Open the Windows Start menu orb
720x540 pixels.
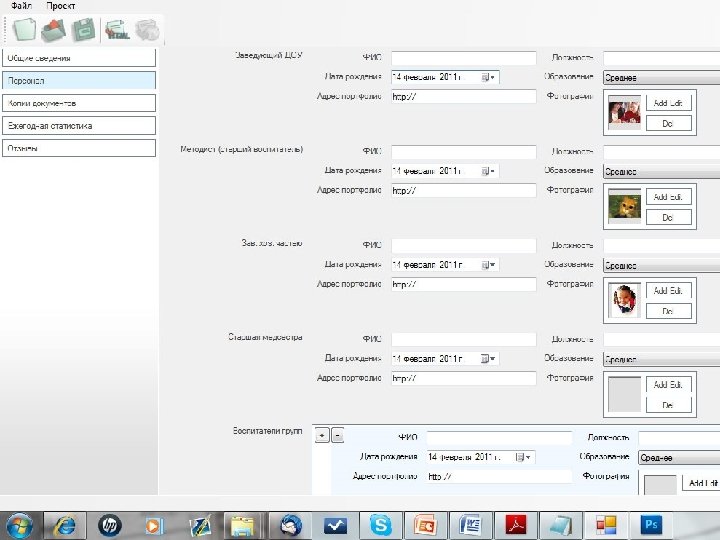click(x=19, y=525)
